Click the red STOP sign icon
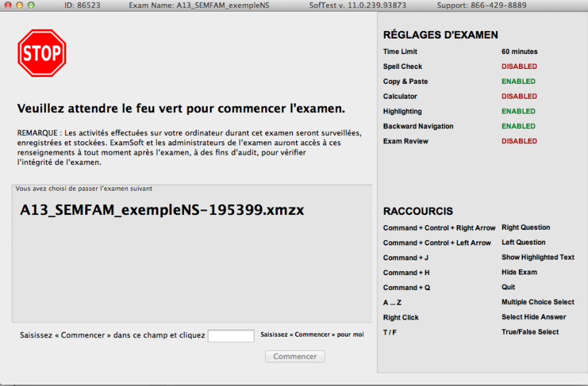This screenshot has height=386, width=588. (42, 53)
